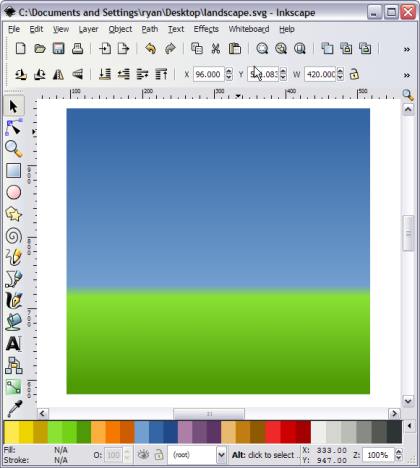Viewport: 420px width, 468px height.
Task: Open the Effects menu
Action: click(x=206, y=29)
